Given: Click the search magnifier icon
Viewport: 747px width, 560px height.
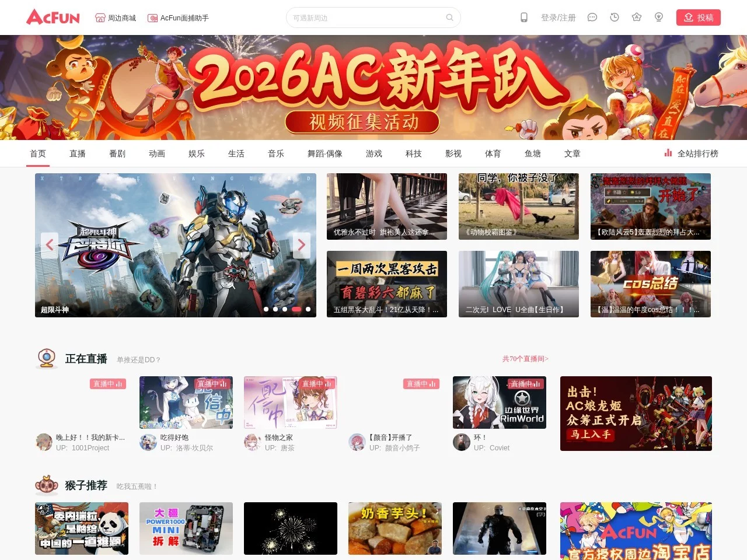Looking at the screenshot, I should pos(449,17).
